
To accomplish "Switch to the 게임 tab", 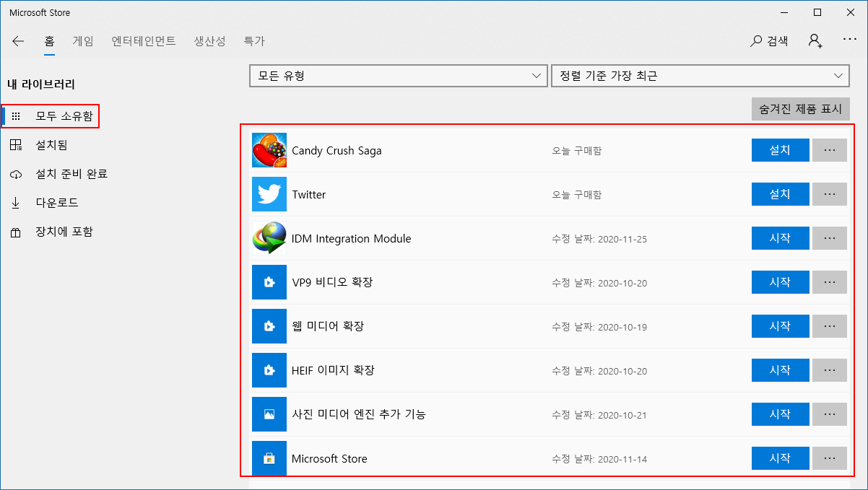I will [83, 41].
